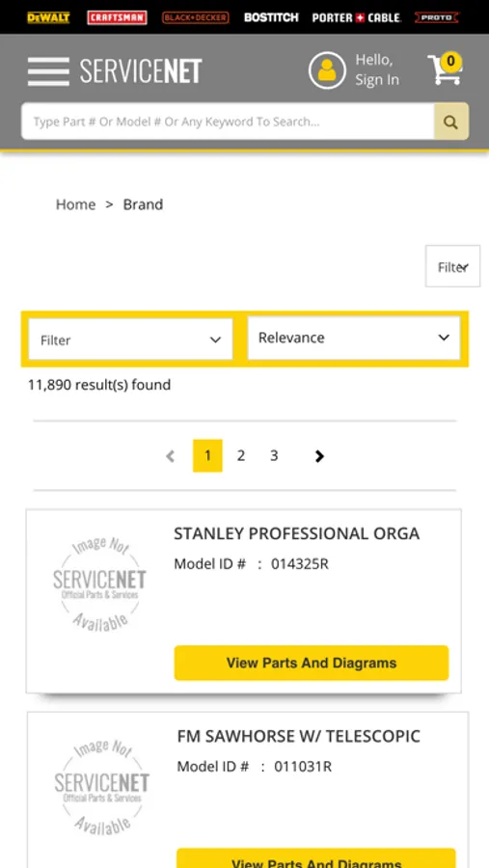This screenshot has width=489, height=868.
Task: Visit the Proto brand logo
Action: point(436,17)
